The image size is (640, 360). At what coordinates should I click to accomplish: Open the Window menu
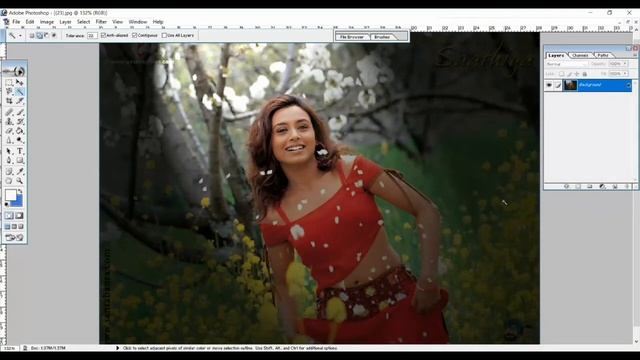pyautogui.click(x=138, y=22)
